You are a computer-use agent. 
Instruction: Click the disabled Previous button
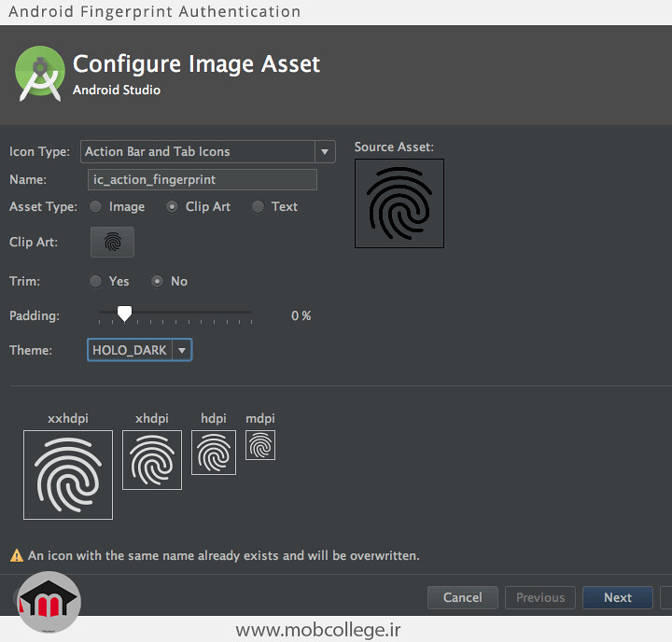click(540, 597)
